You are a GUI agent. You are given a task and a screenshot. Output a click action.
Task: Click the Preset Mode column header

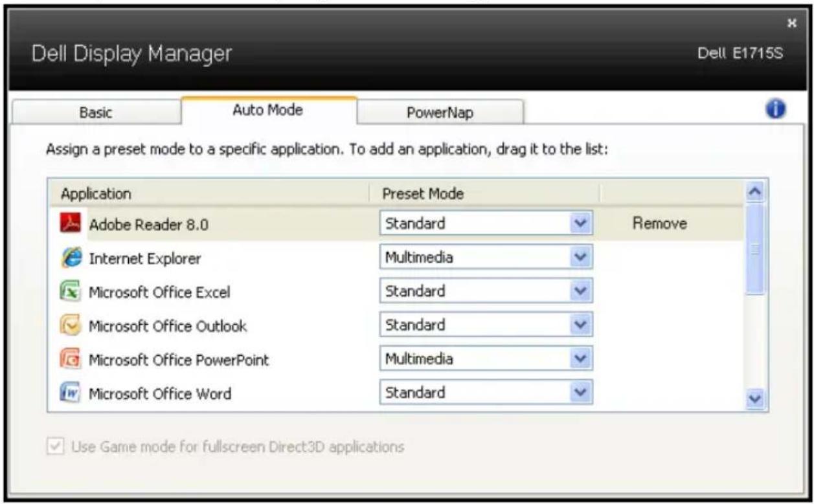(484, 194)
